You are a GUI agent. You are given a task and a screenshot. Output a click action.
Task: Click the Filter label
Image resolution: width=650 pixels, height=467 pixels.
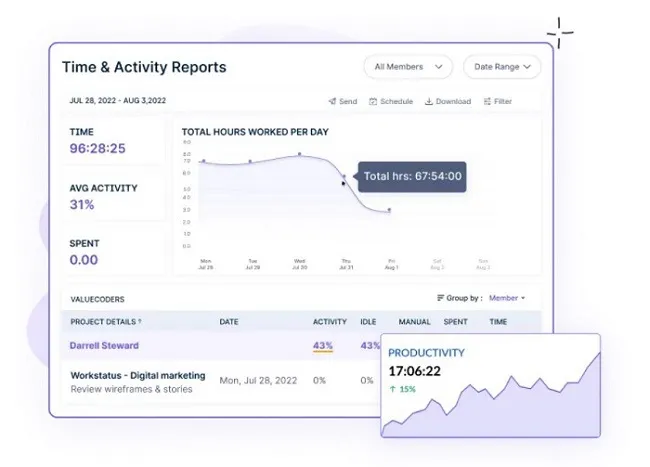coord(503,101)
